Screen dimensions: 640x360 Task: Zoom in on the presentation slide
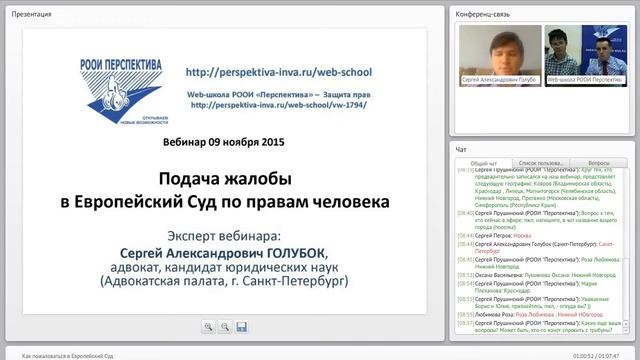208,327
